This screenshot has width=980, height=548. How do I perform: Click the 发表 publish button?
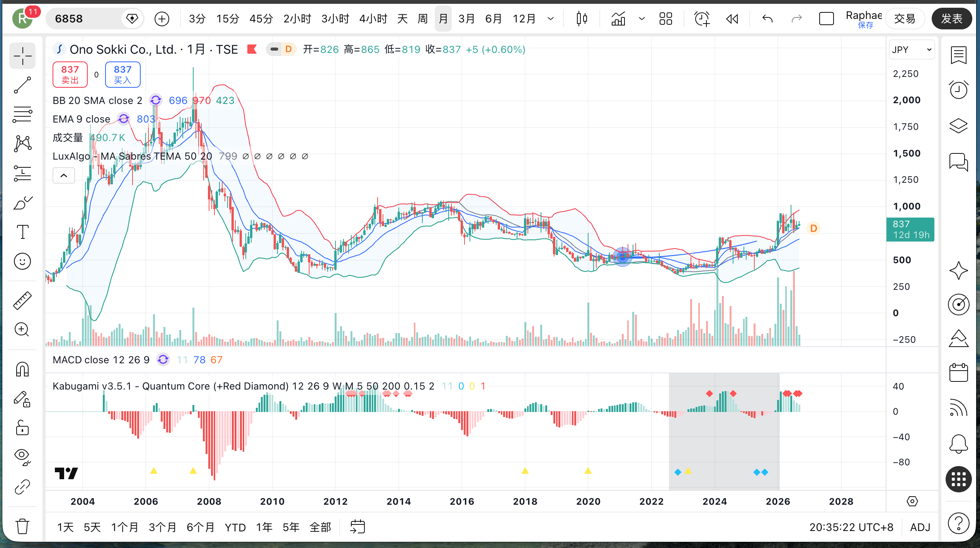[x=952, y=19]
